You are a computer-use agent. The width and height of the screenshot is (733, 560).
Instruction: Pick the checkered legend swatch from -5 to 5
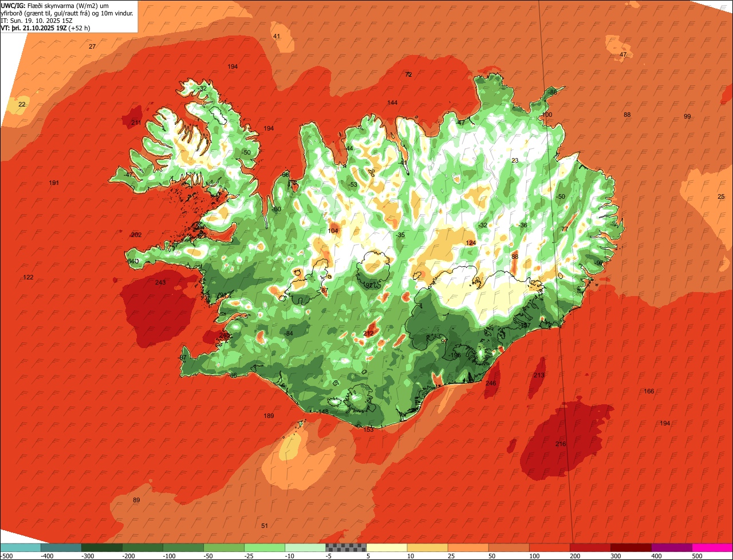(x=346, y=548)
